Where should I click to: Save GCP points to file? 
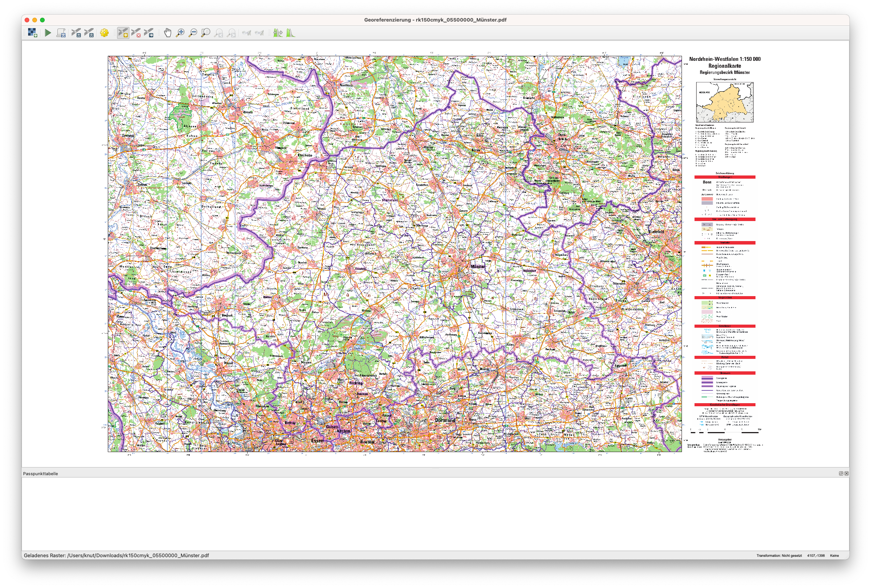coord(89,33)
